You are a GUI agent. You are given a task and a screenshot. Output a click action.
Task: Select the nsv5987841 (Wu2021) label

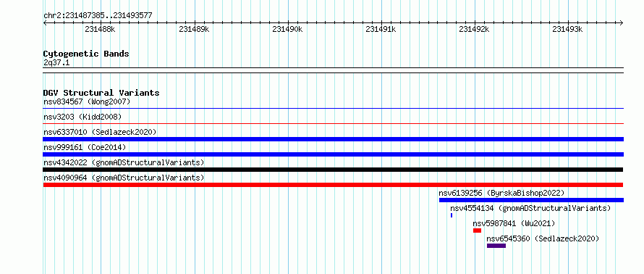(x=514, y=223)
